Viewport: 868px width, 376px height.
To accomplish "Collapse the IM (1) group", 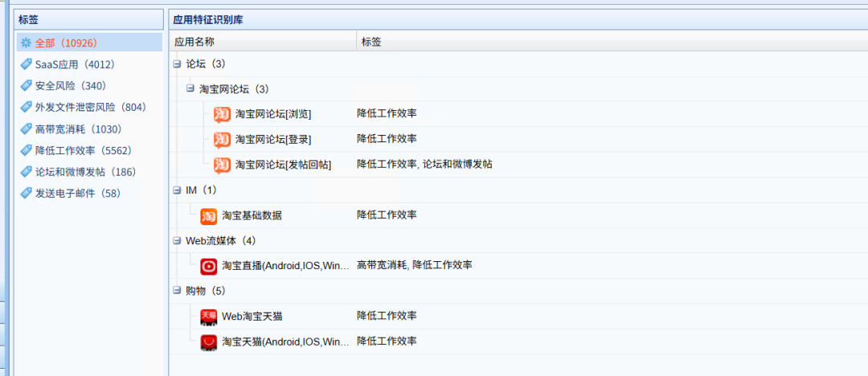I will [177, 190].
